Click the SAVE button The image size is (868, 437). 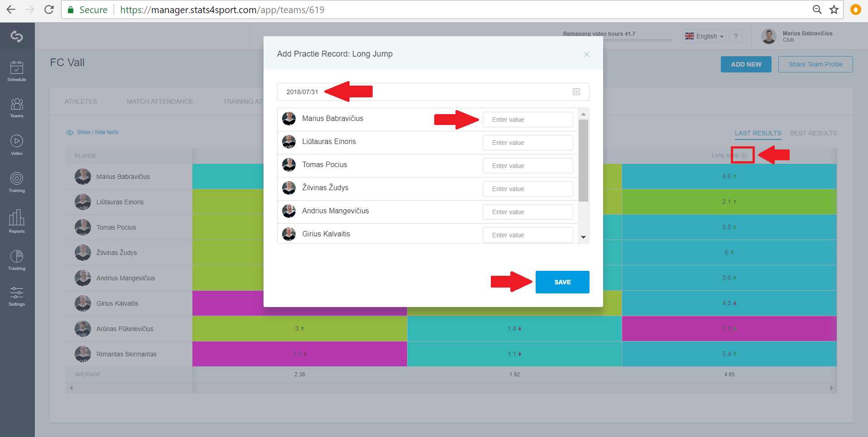(x=562, y=282)
